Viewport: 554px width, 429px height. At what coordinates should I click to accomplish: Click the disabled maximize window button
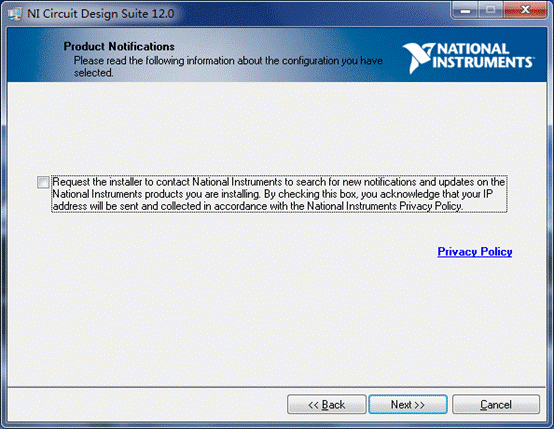(490, 11)
